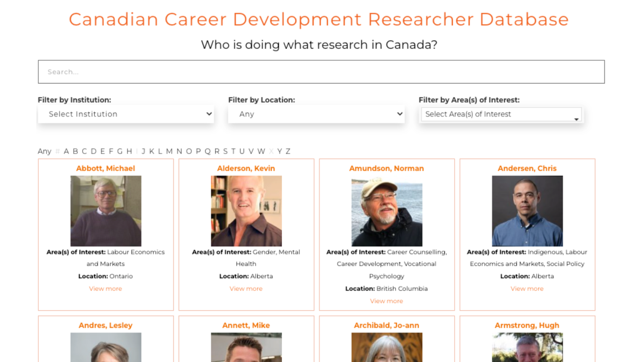The width and height of the screenshot is (644, 362).
Task: Open the Andres, Lesley name heading
Action: tap(105, 325)
